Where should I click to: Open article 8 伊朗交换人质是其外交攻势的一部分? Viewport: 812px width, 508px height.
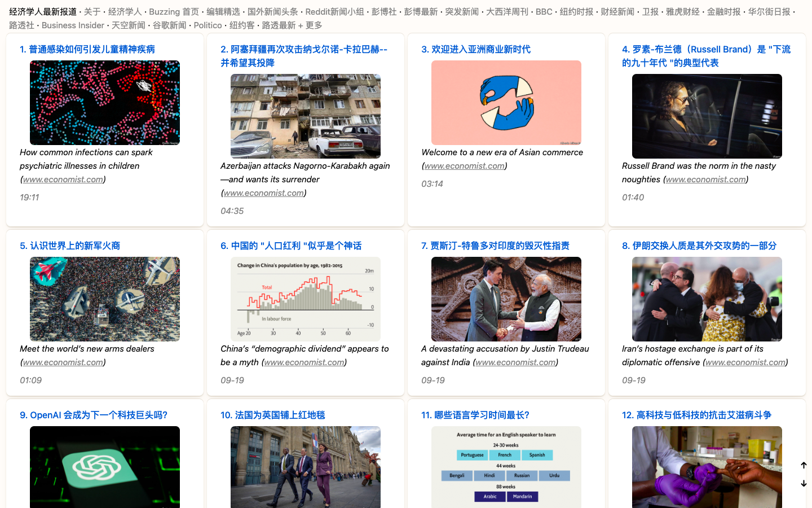(x=699, y=246)
